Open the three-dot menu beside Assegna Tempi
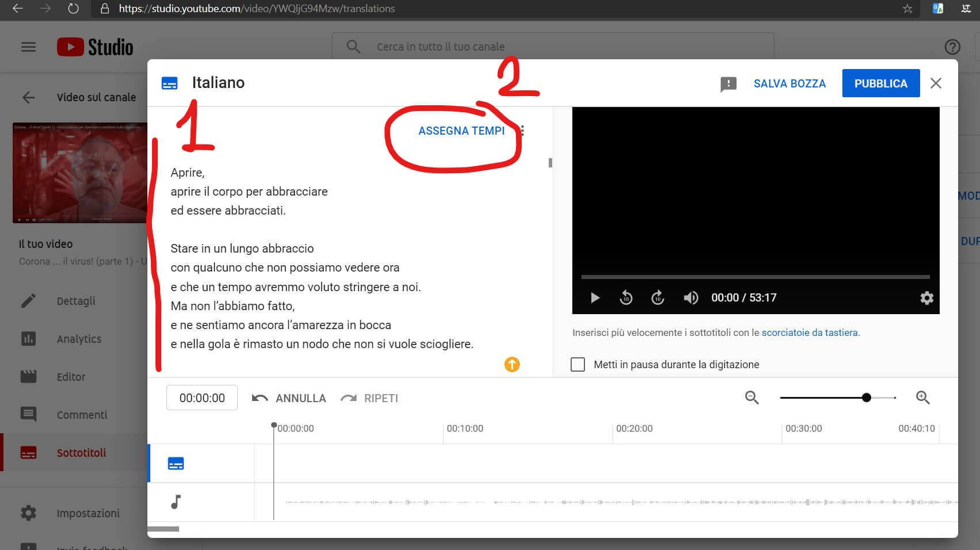This screenshot has width=980, height=550. (522, 131)
